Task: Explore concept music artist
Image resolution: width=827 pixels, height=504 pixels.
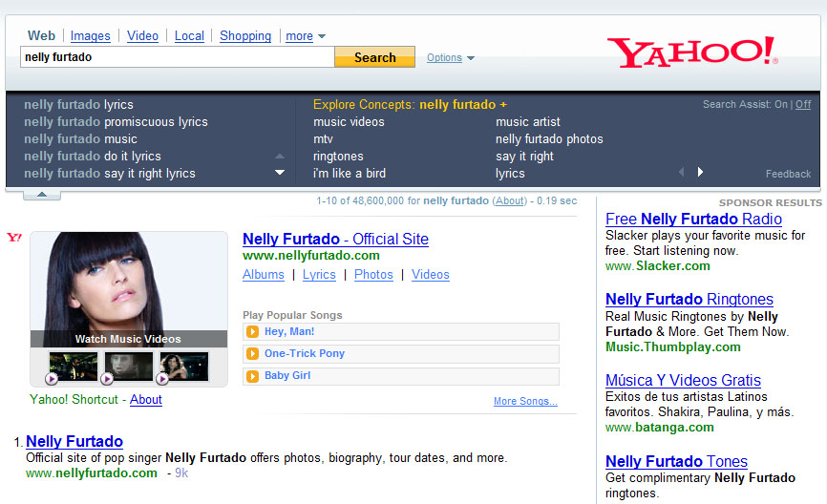Action: [528, 122]
